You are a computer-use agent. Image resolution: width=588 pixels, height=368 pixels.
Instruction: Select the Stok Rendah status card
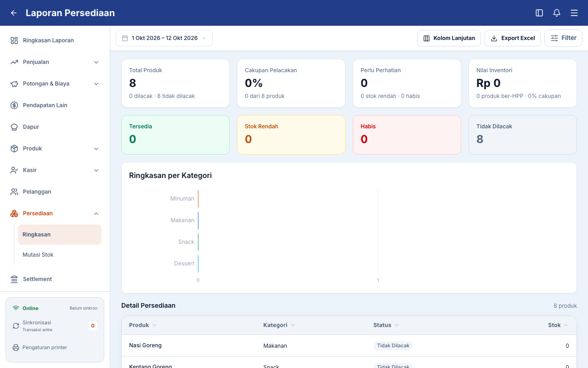(291, 135)
